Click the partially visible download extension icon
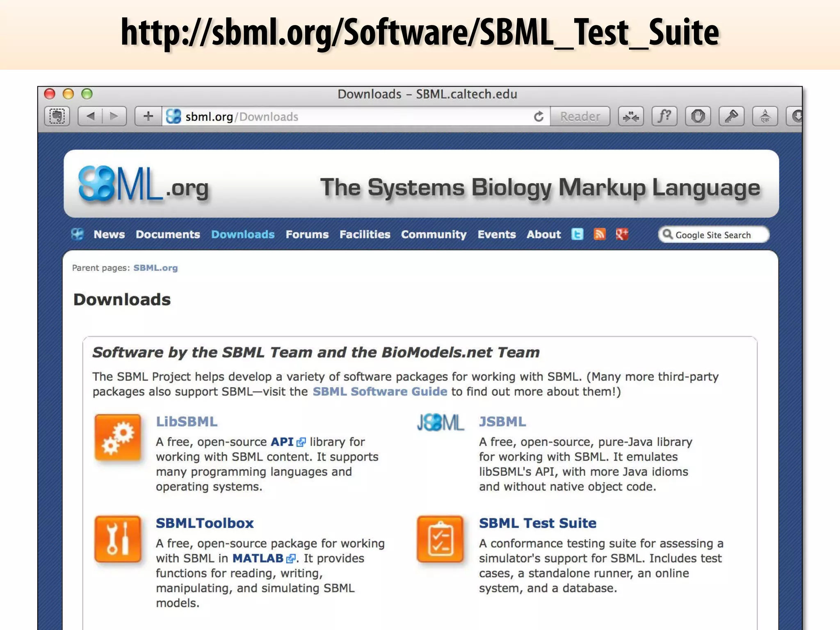Viewport: 840px width, 630px height. tap(795, 116)
